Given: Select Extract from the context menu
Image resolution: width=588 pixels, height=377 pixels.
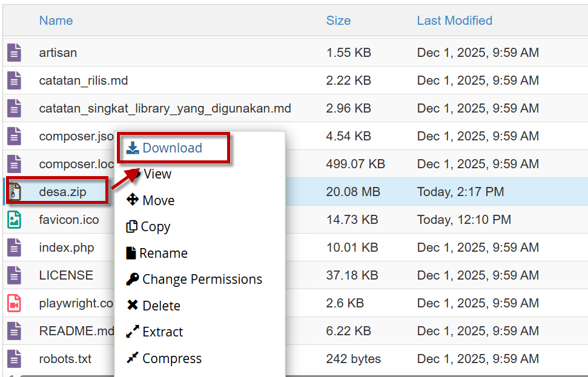Looking at the screenshot, I should click(162, 332).
